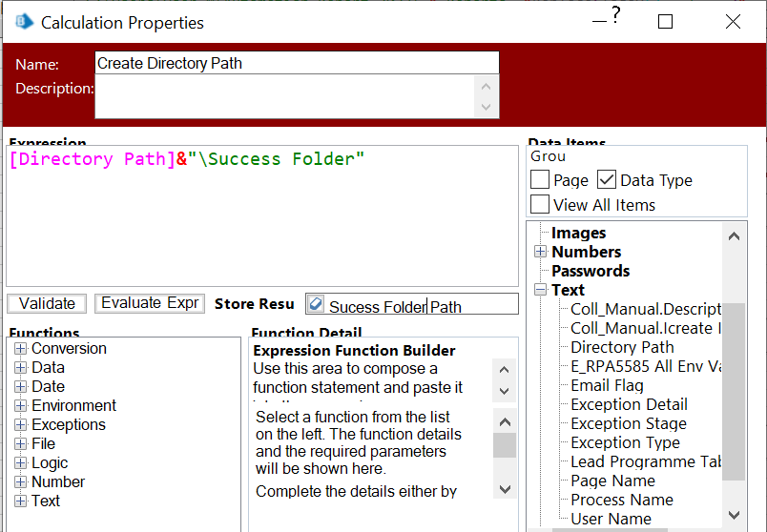Click the Expression Function Builder heading
Viewport: 767px width, 532px height.
pyautogui.click(x=354, y=351)
